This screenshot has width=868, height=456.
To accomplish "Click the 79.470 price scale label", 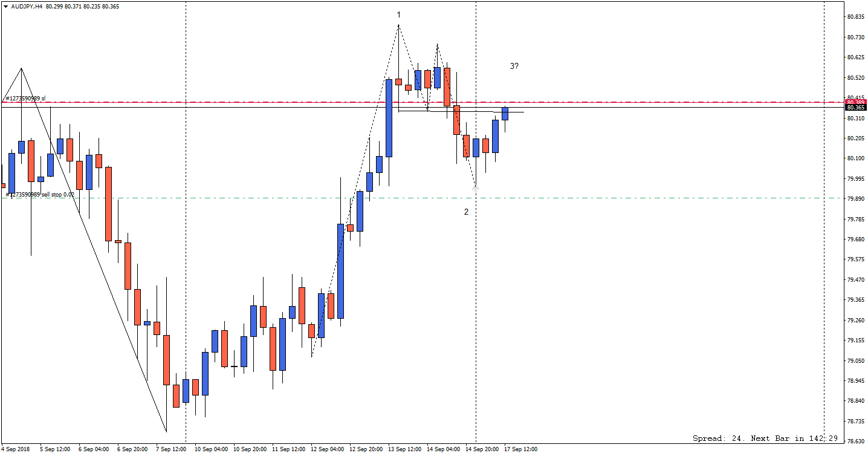I will coord(855,280).
